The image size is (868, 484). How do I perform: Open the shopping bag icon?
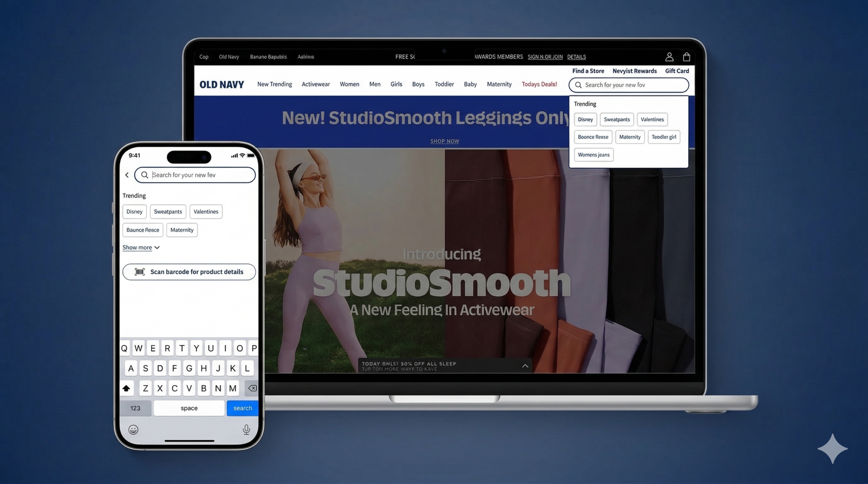click(x=686, y=57)
